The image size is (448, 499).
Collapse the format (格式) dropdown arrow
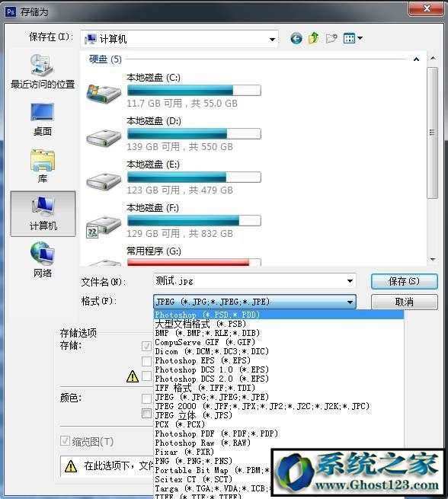[350, 302]
